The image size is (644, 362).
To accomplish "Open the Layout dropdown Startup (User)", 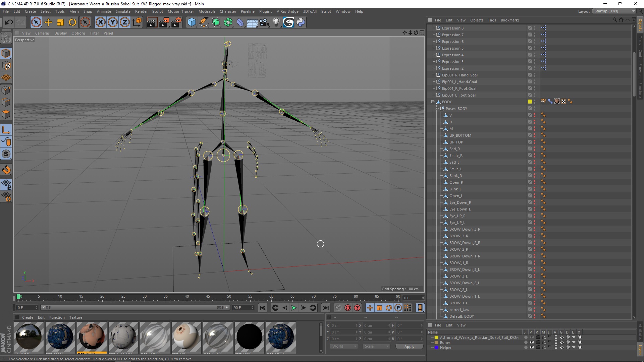I will (614, 11).
